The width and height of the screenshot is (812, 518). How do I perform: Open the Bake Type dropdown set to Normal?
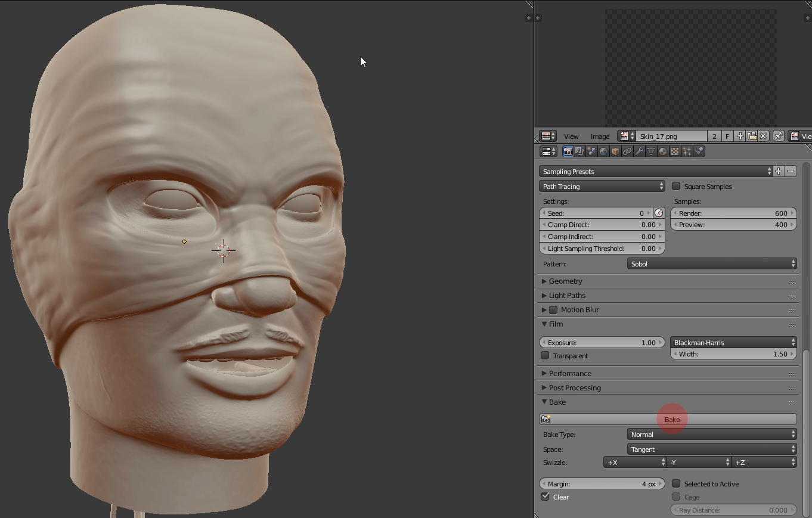click(711, 435)
